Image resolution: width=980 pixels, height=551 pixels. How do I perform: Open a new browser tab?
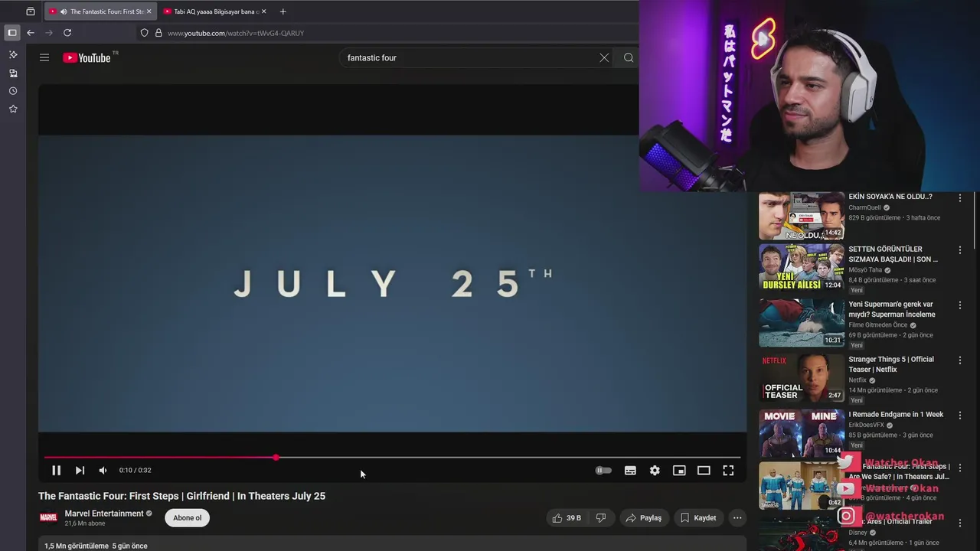283,11
